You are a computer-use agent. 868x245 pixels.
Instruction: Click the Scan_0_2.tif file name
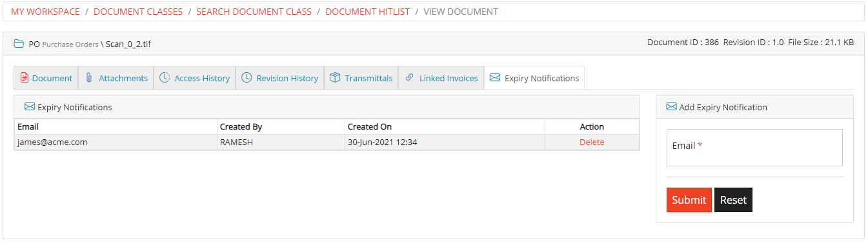128,44
